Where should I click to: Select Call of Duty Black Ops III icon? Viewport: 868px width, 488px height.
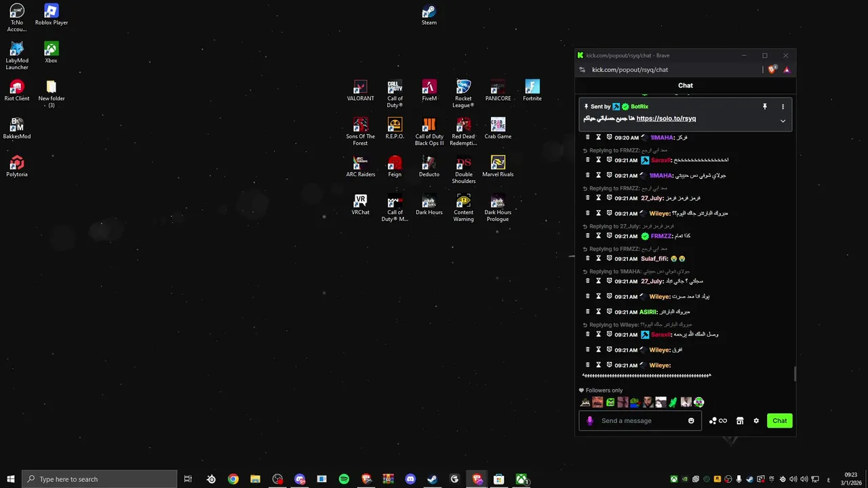click(429, 131)
